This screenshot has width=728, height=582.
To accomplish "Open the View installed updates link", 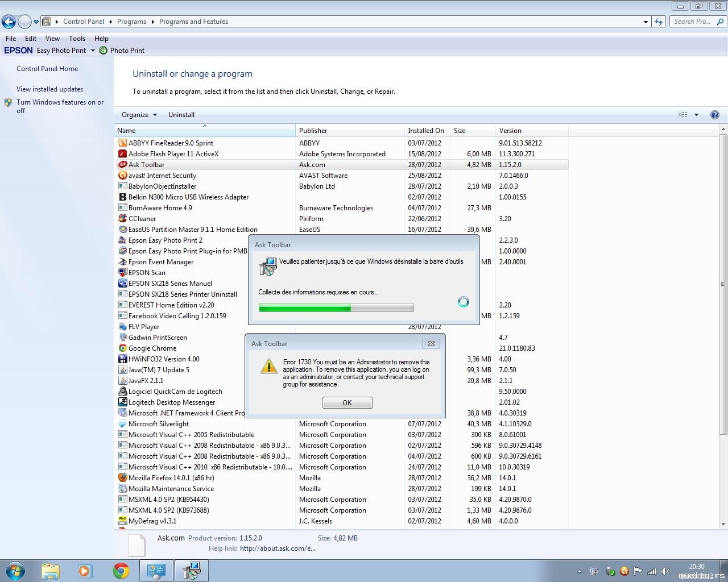I will 49,89.
